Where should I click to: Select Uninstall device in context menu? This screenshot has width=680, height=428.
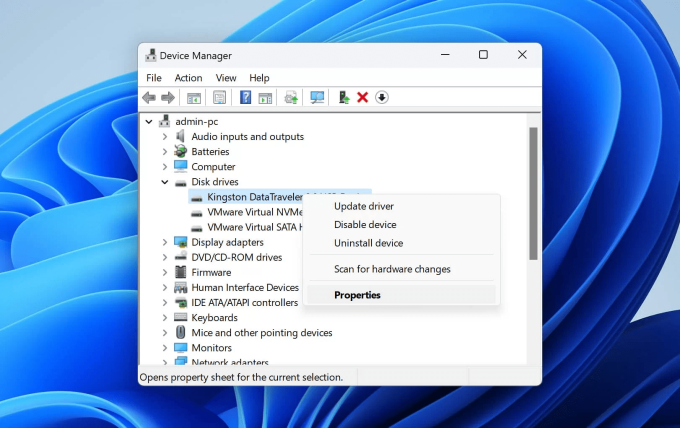[x=368, y=243]
